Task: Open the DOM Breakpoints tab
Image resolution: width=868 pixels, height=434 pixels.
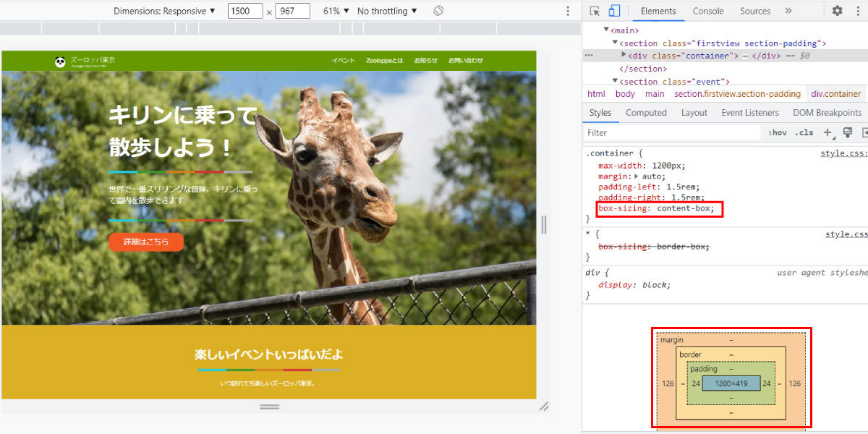Action: click(827, 113)
